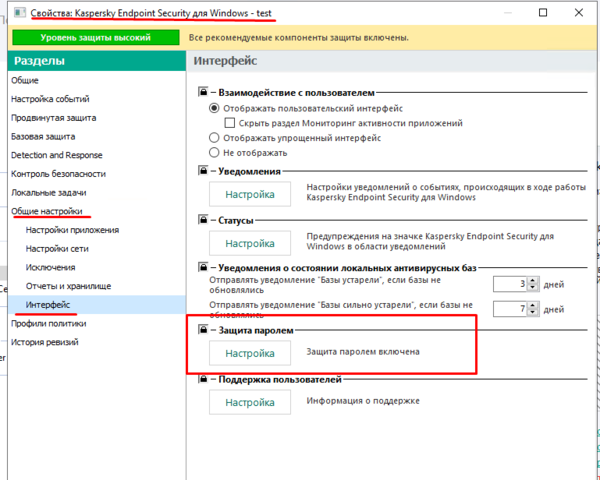The image size is (600, 480).
Task: Open Настройка button for Уведомления
Action: (250, 194)
